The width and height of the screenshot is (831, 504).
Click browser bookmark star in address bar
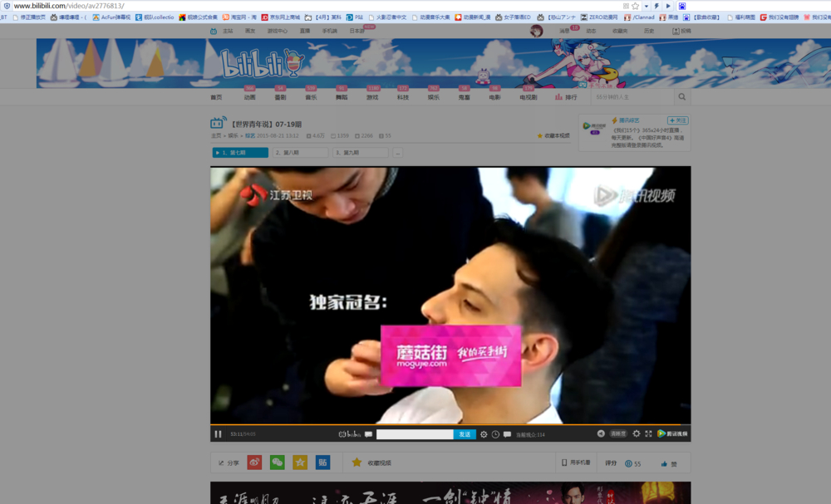tap(635, 6)
